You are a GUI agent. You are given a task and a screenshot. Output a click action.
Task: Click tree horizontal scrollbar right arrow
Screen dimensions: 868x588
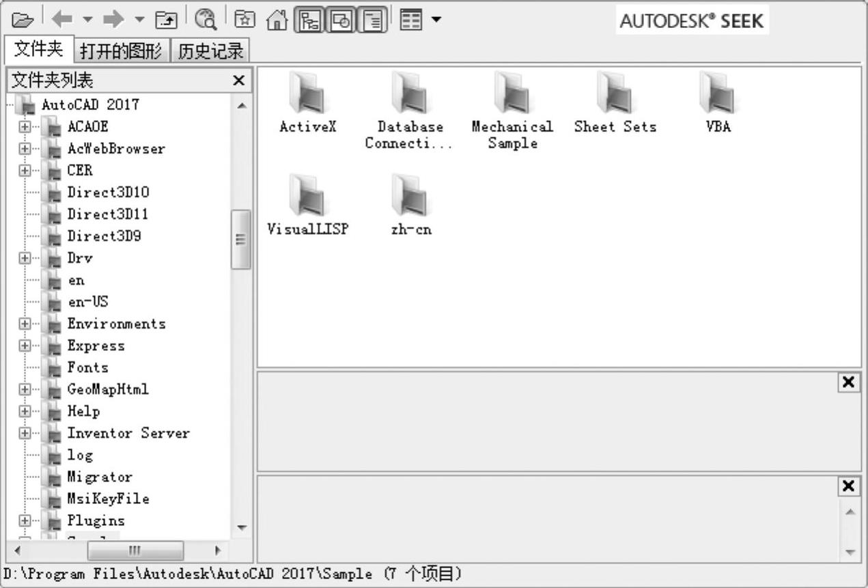click(x=218, y=550)
